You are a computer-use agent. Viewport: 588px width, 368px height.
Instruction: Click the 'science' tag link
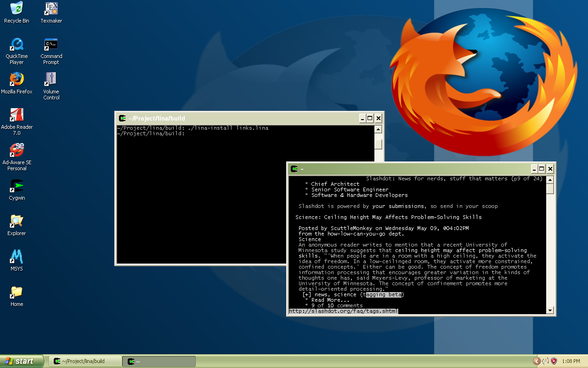[x=345, y=294]
